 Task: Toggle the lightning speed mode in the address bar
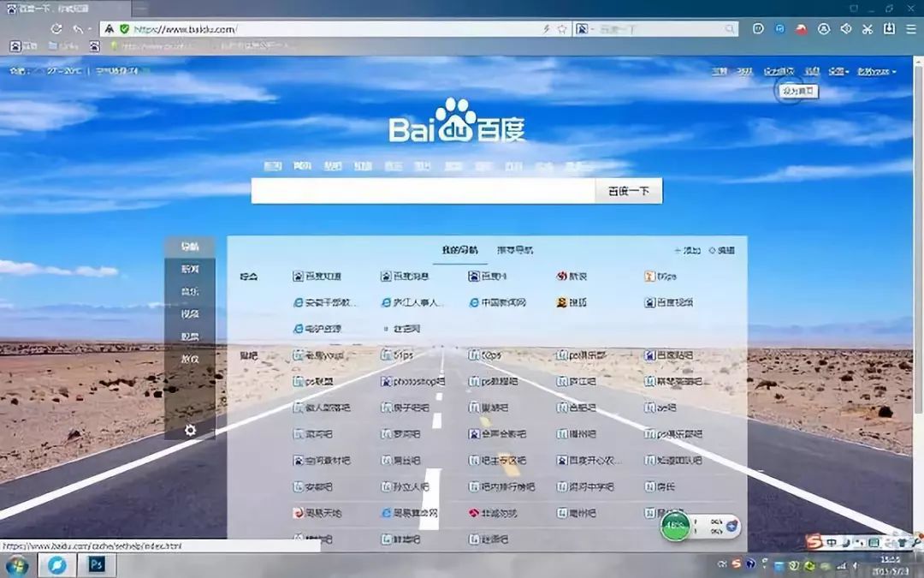pos(547,27)
